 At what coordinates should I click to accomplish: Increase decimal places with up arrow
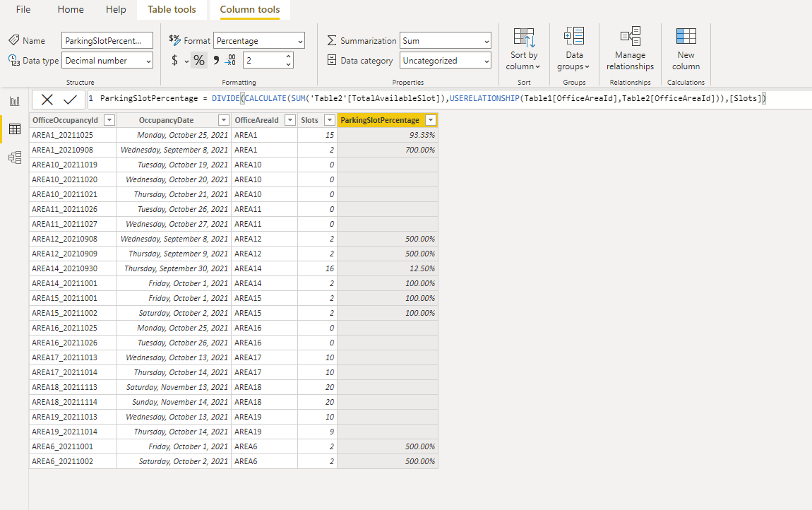pos(289,56)
